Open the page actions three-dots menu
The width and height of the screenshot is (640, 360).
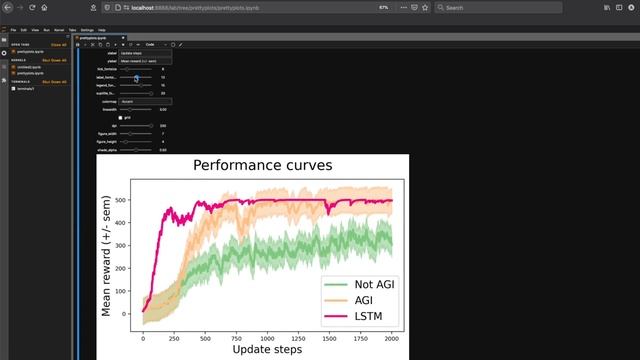[404, 7]
